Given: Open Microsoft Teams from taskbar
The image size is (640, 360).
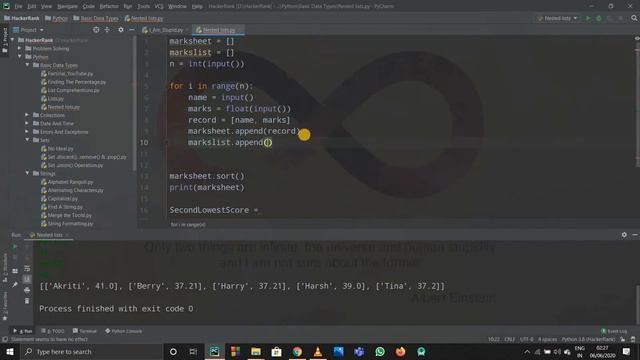Looking at the screenshot, I should [x=359, y=351].
